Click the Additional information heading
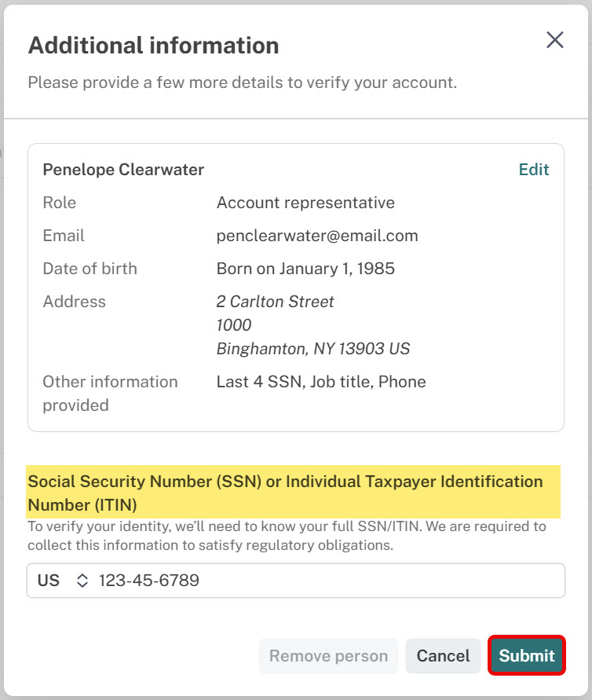592x700 pixels. click(153, 46)
